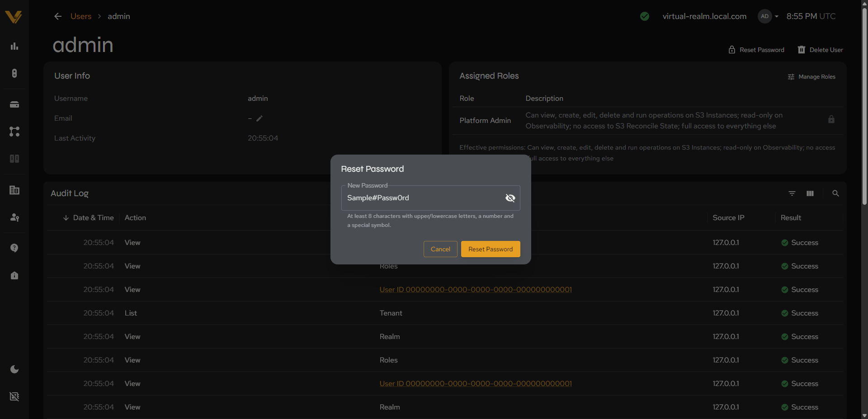Open the help question mark icon
868x419 pixels.
(14, 248)
